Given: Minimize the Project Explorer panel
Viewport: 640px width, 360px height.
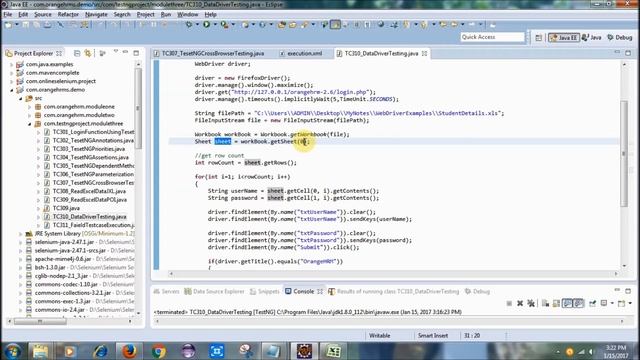Looking at the screenshot, I should [125, 53].
